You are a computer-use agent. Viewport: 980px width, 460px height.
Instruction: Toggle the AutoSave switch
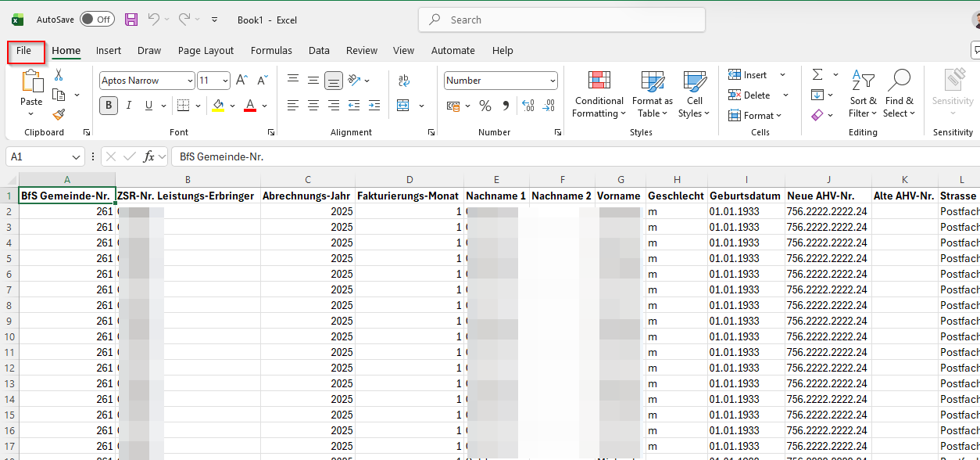tap(97, 20)
